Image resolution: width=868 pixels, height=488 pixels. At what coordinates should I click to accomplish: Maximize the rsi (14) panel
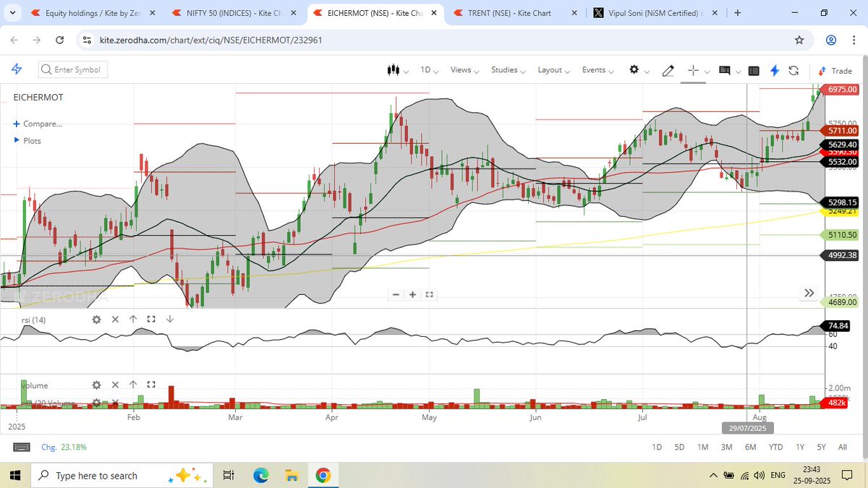coord(151,319)
